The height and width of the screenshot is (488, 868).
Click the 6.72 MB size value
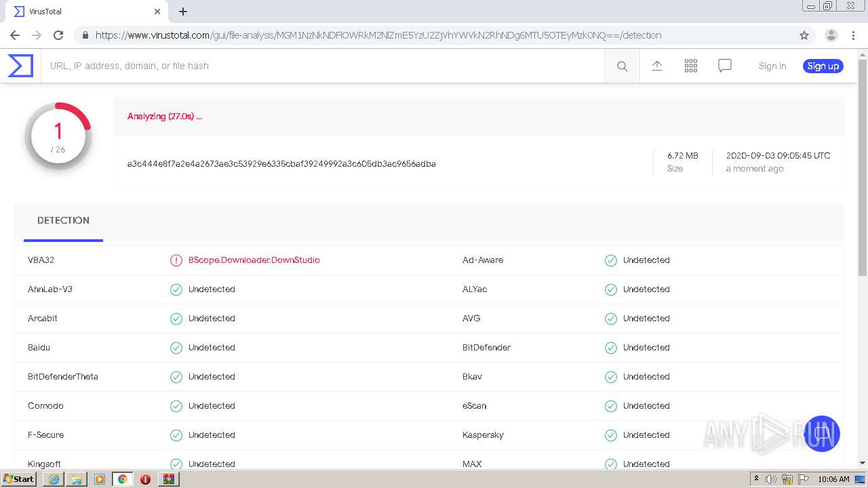pyautogui.click(x=682, y=156)
